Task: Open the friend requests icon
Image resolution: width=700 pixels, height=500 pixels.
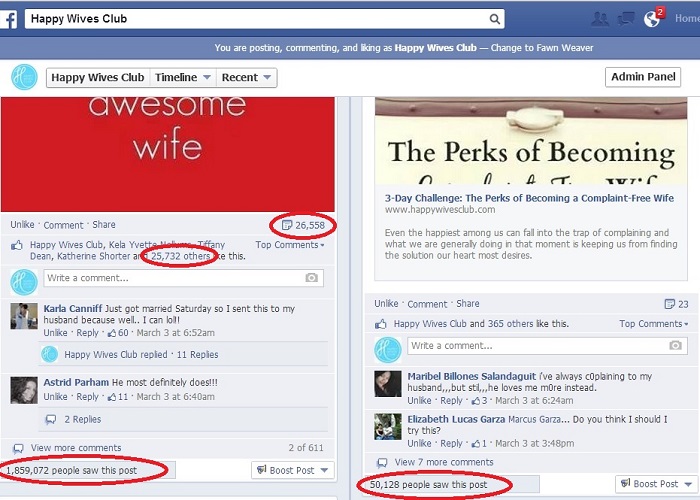Action: (x=600, y=19)
